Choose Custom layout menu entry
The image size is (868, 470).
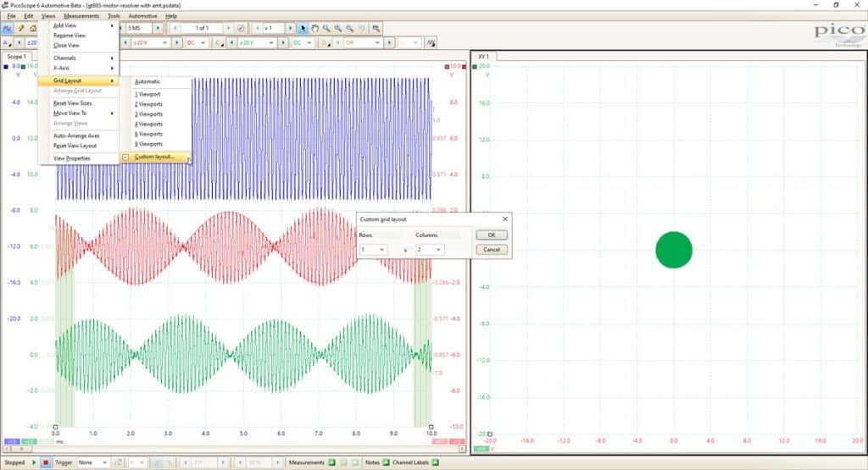tap(156, 157)
